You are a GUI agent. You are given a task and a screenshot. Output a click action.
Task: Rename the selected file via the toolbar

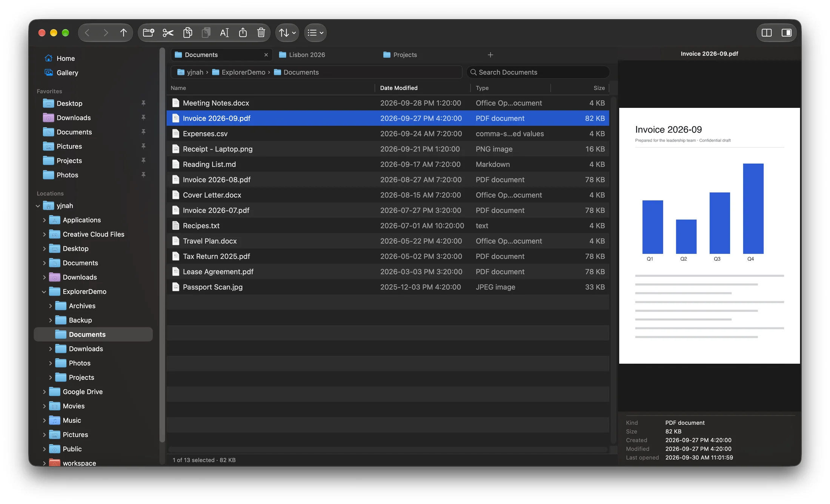[x=224, y=33]
